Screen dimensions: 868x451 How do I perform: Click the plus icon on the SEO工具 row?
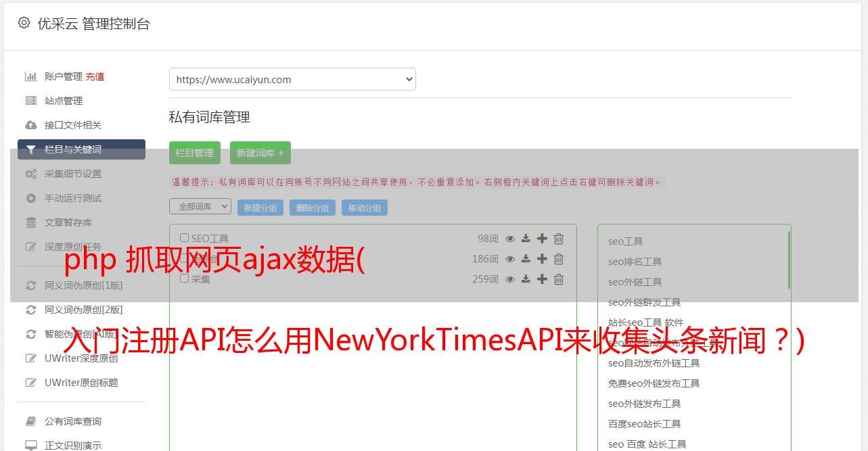[x=542, y=238]
